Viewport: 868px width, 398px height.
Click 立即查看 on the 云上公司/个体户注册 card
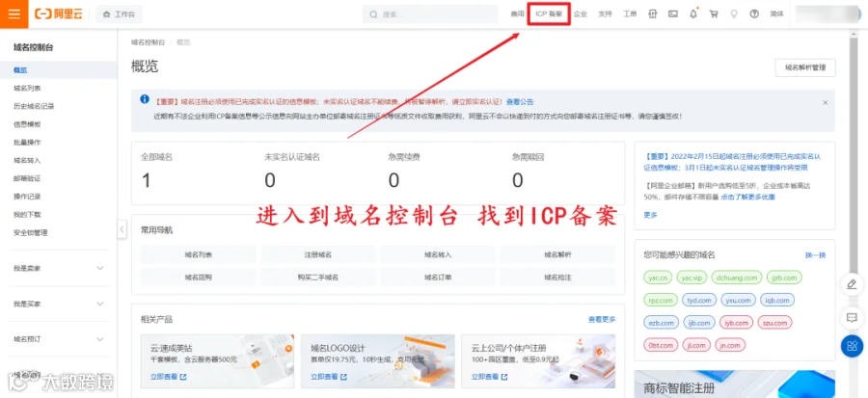point(489,377)
